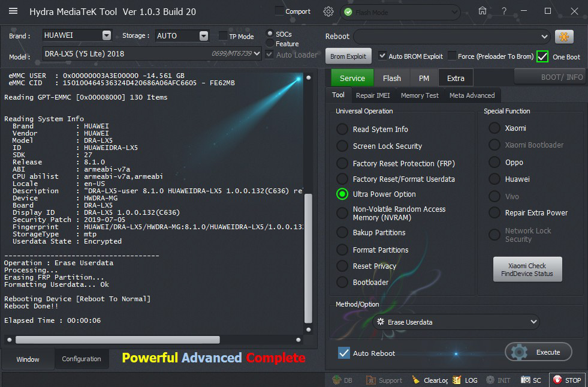588x387 pixels.
Task: Select the Bootloader radio option
Action: click(x=342, y=282)
